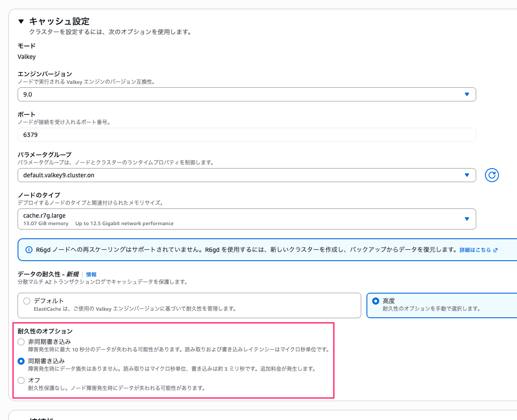Click the 耐久性のオプション label
The image size is (517, 420).
point(45,331)
